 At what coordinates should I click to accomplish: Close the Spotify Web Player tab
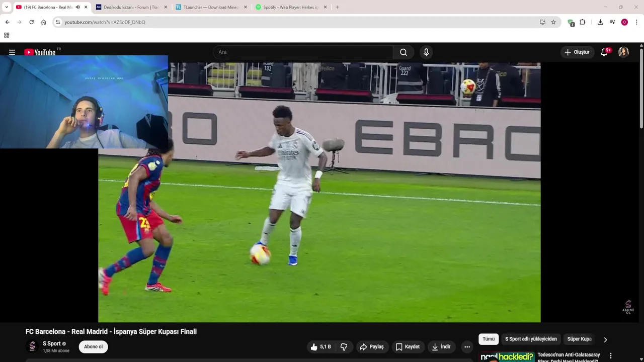click(x=326, y=7)
